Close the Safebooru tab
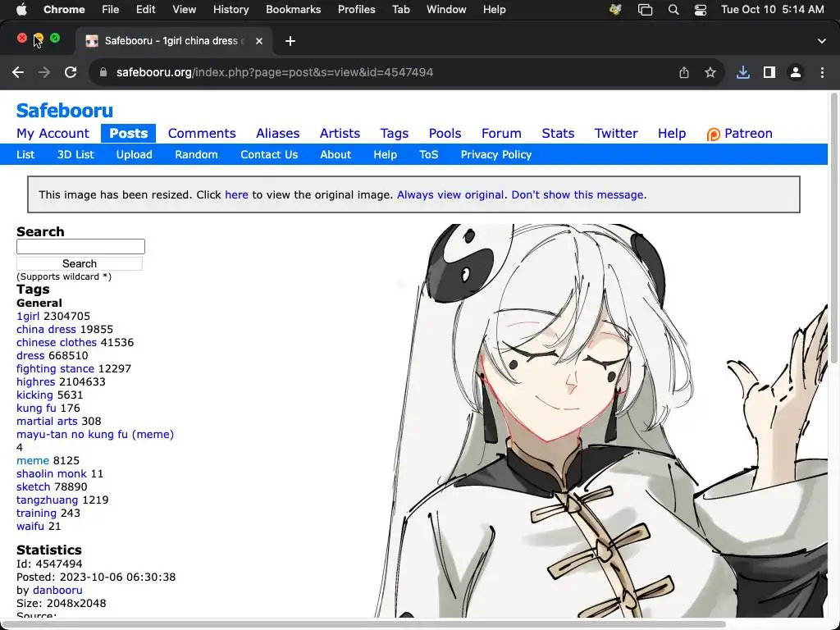The height and width of the screenshot is (630, 840). click(x=259, y=41)
